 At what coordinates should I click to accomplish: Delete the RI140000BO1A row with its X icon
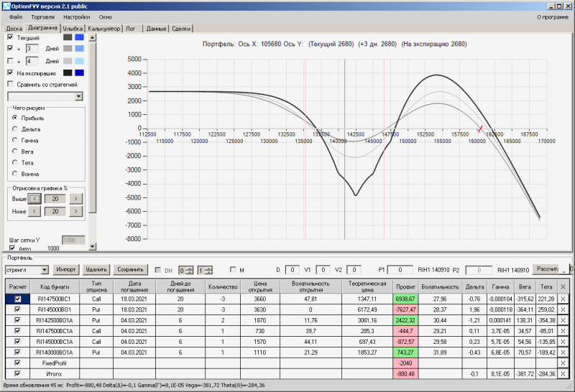coord(563,353)
